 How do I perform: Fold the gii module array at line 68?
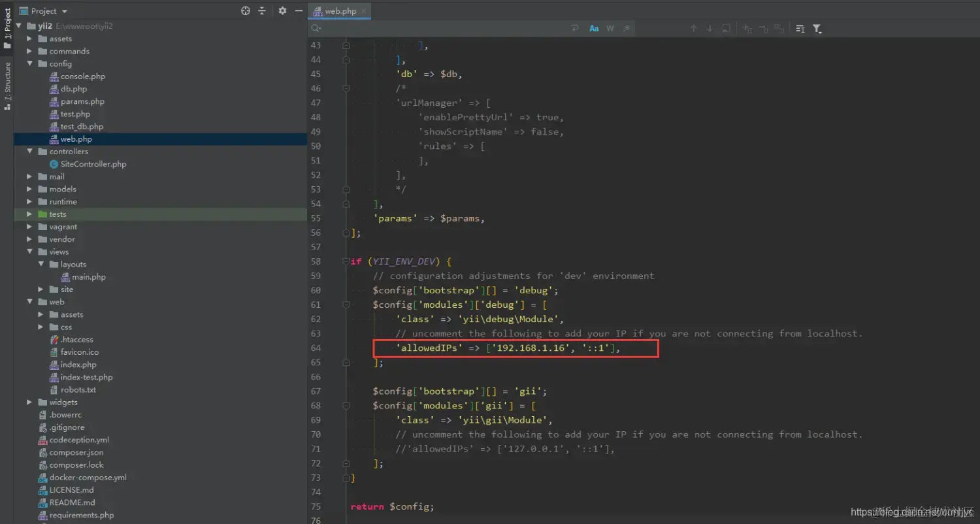pos(346,406)
